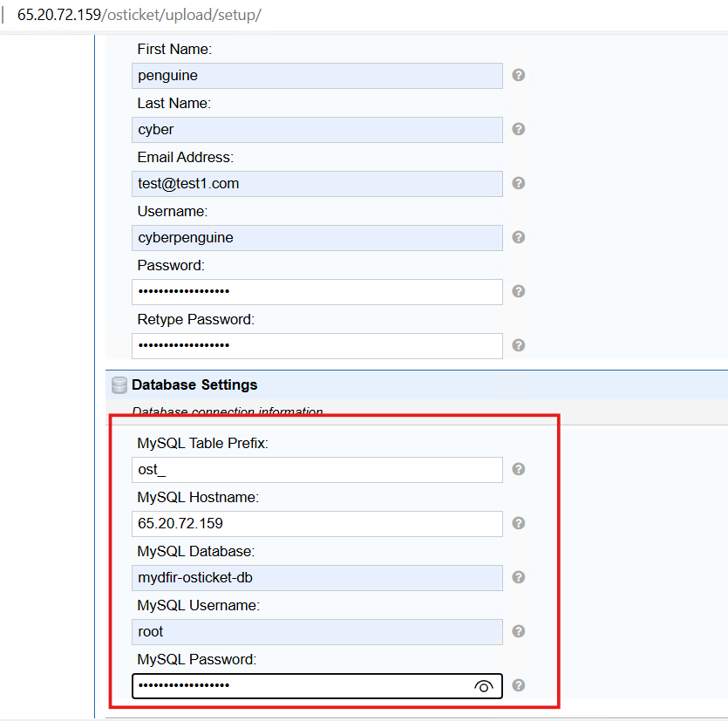Focus the Username field showing cyberpenguine
Viewport: 728px width, 721px height.
317,238
